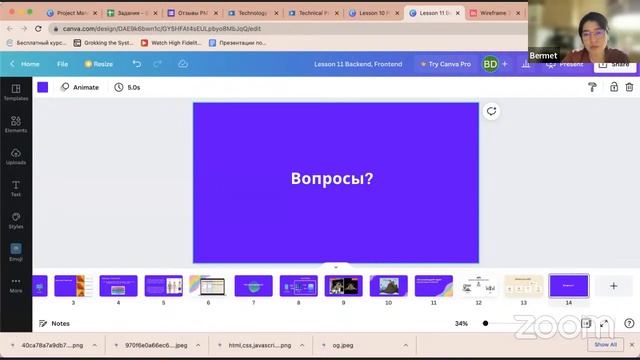This screenshot has height=360, width=640.
Task: Click the 34% zoom percentage
Action: tap(461, 323)
